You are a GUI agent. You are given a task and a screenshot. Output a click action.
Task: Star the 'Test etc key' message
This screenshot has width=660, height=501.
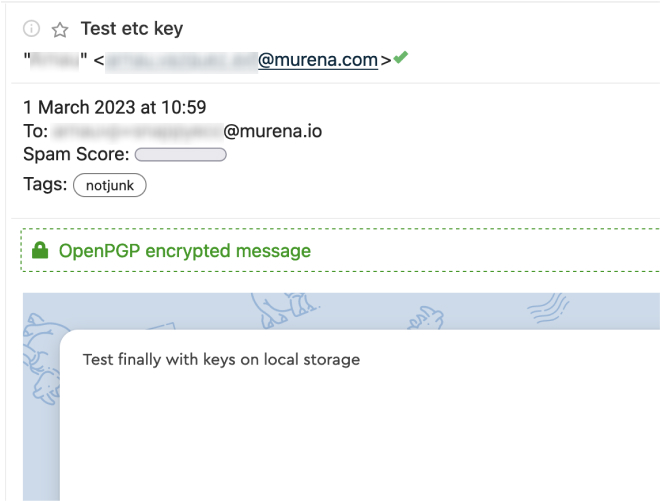[59, 29]
